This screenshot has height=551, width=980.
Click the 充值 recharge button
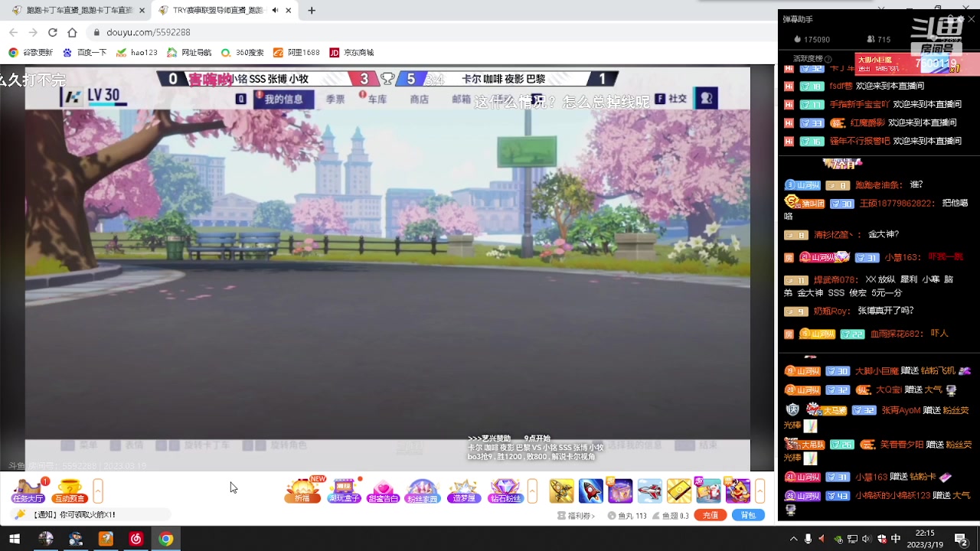pos(710,515)
